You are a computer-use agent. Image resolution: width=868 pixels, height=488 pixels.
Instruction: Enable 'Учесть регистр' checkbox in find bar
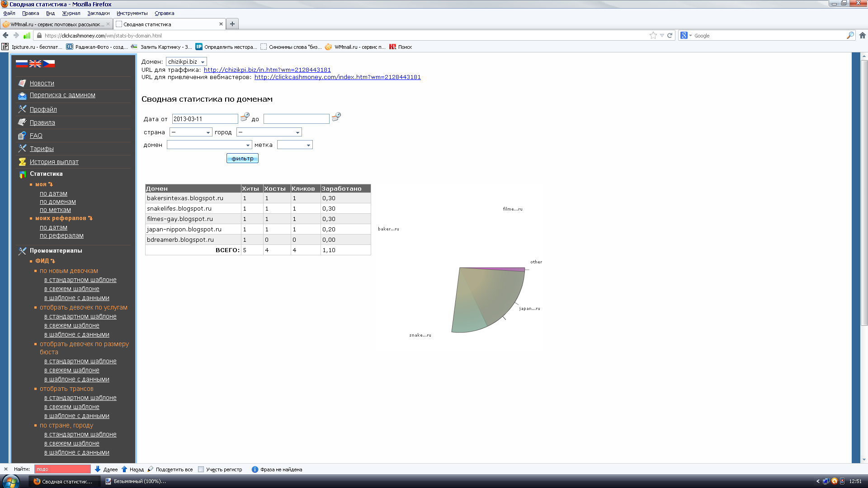pos(201,469)
